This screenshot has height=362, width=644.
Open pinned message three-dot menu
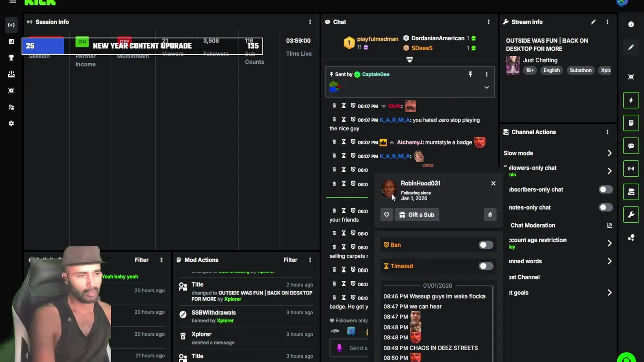pos(486,74)
